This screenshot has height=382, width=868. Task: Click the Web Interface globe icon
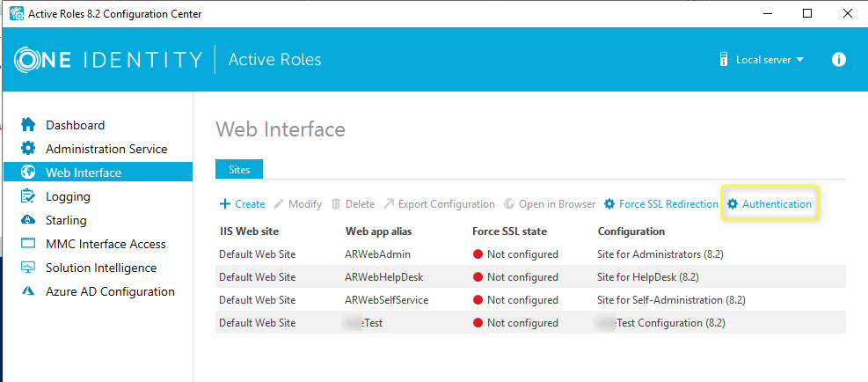click(27, 173)
